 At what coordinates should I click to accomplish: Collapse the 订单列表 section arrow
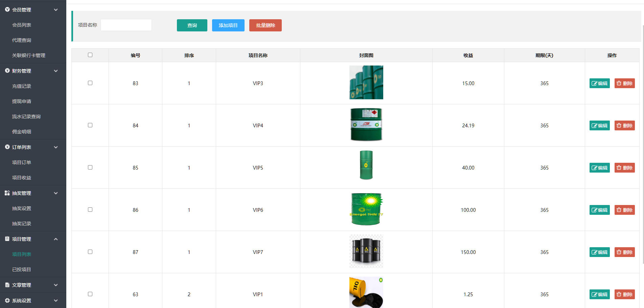coord(56,147)
